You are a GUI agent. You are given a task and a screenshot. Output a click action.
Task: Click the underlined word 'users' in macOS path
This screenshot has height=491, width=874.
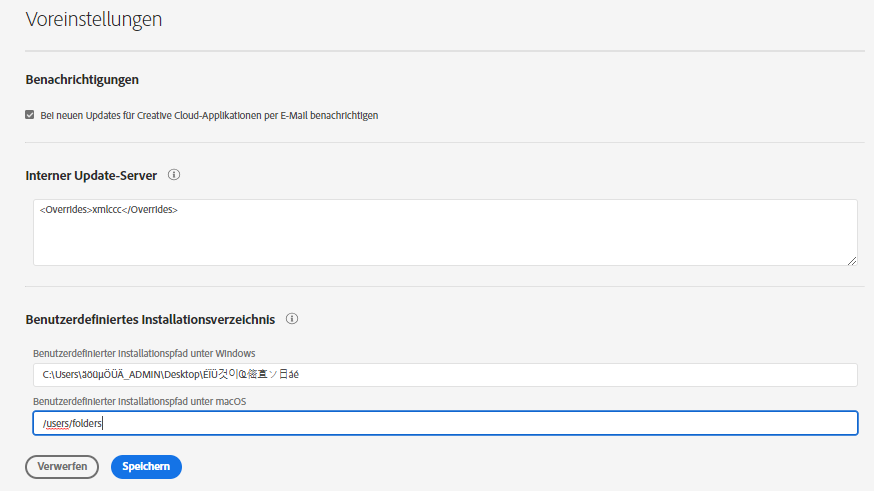(56, 424)
